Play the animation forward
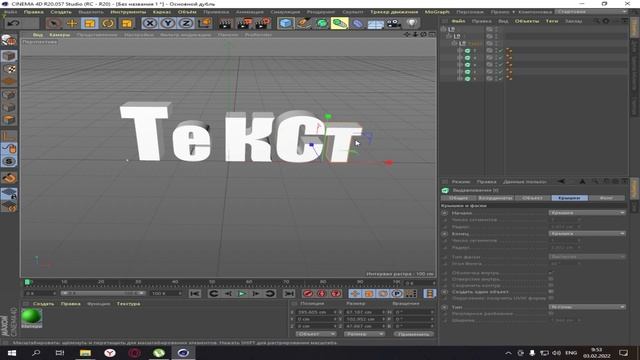 tap(242, 293)
